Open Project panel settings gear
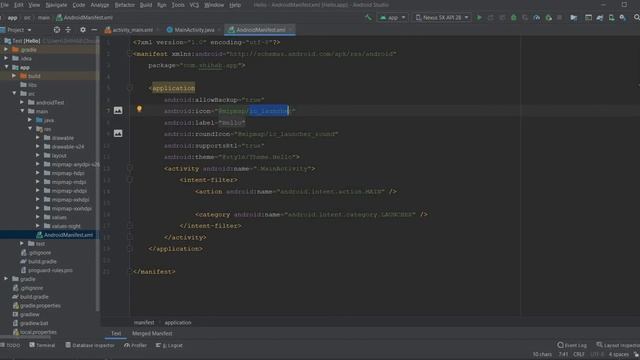The image size is (640, 360). (x=83, y=30)
